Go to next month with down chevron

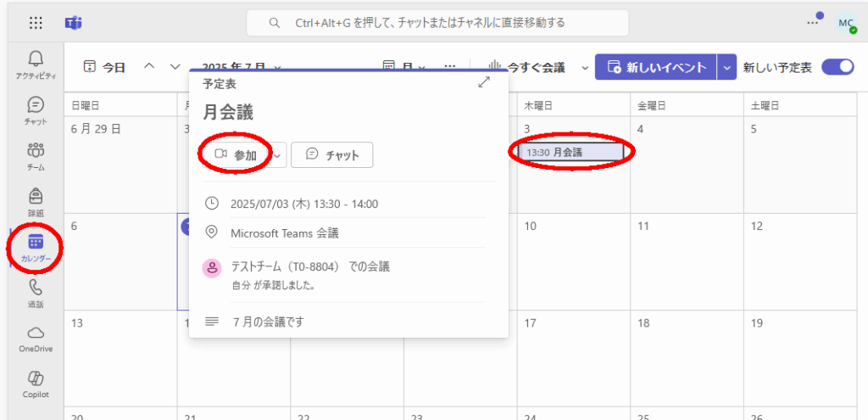tap(175, 66)
